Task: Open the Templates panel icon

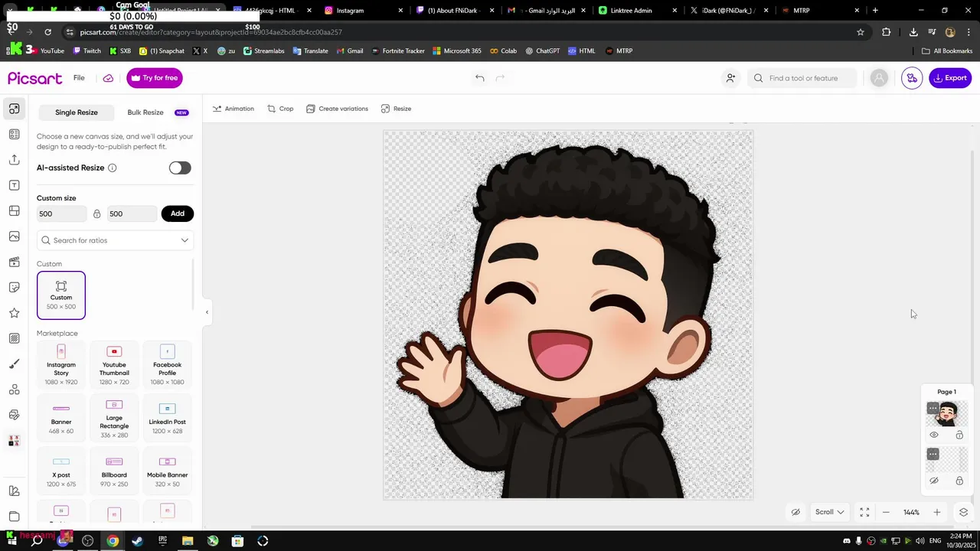Action: tap(14, 135)
